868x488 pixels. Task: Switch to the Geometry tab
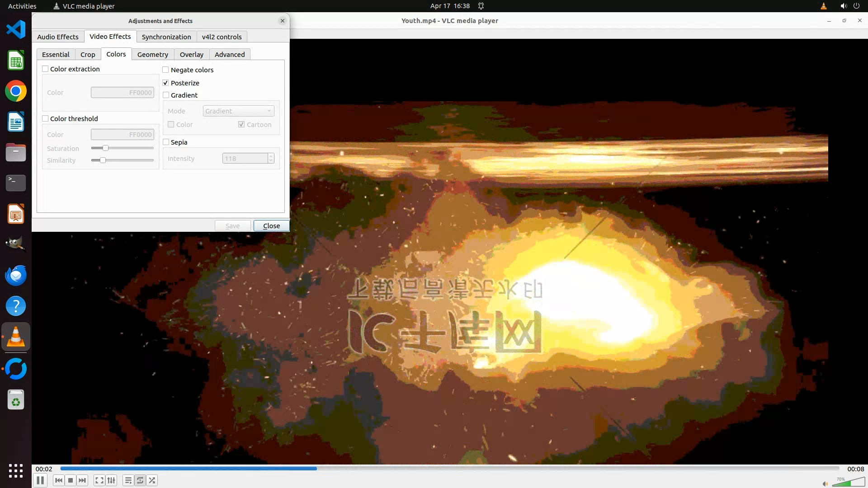click(152, 54)
